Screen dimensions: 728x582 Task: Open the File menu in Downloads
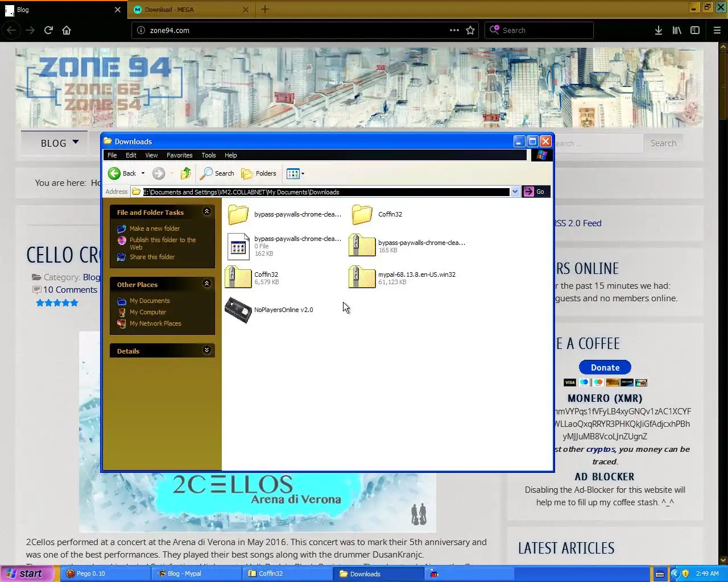[112, 155]
